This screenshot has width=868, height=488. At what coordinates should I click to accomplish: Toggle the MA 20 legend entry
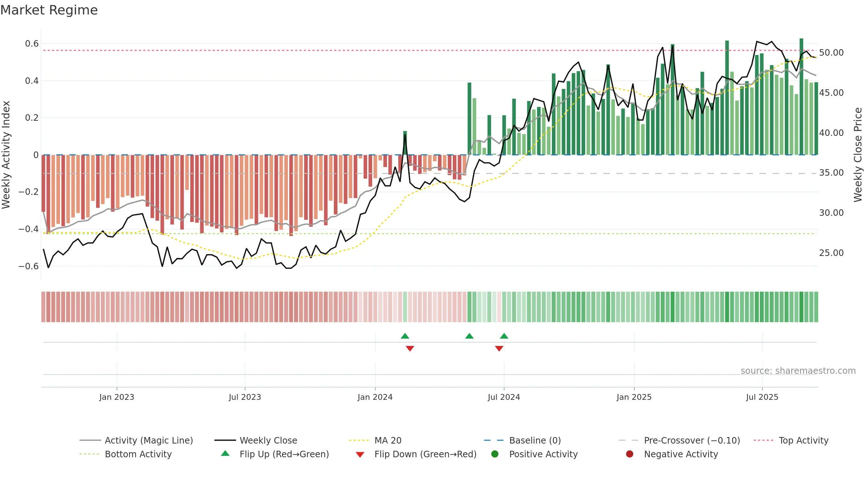coord(375,440)
